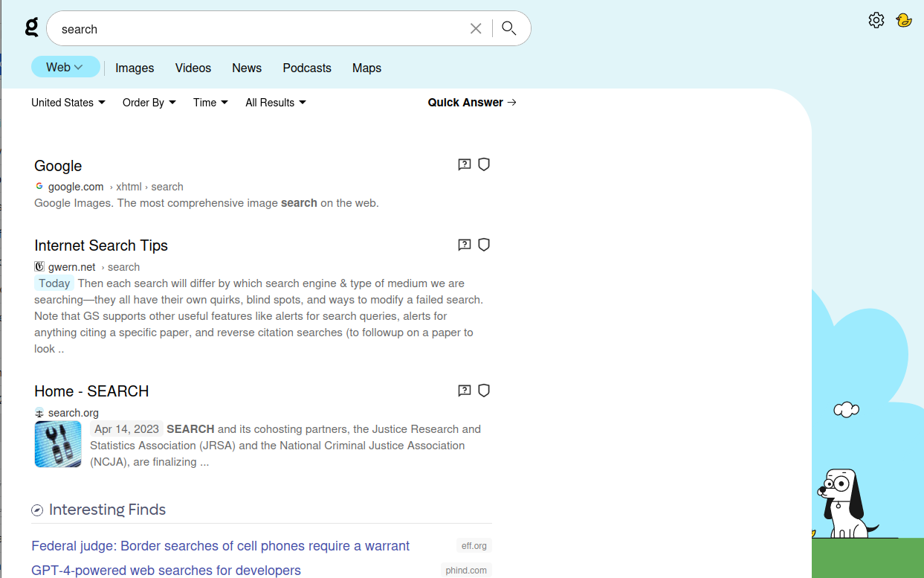Open the Order By dropdown
Screen dimensions: 924x578
coord(149,103)
